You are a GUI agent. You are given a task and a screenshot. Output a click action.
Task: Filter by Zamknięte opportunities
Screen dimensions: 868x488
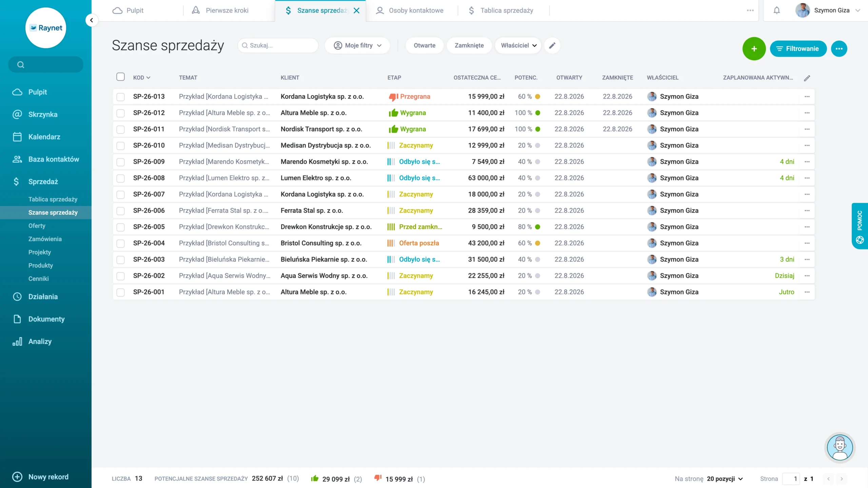(469, 45)
